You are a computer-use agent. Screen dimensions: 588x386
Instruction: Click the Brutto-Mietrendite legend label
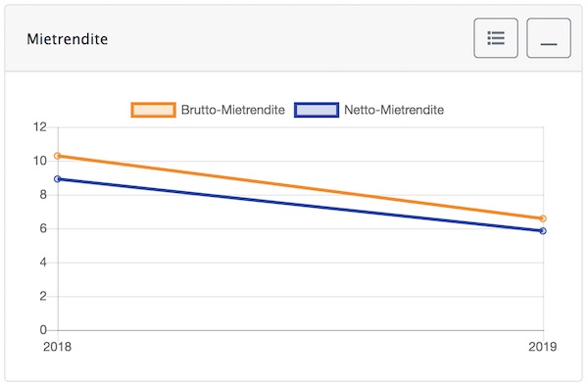coord(233,110)
